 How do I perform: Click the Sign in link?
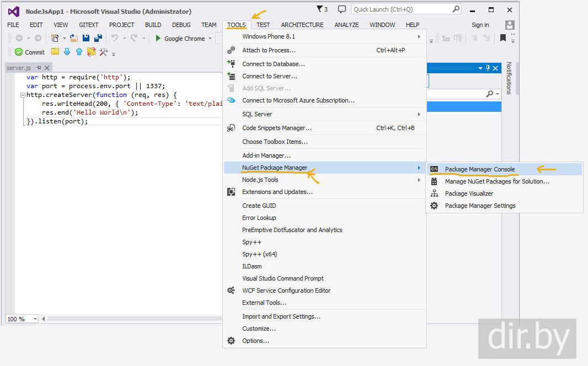point(480,25)
